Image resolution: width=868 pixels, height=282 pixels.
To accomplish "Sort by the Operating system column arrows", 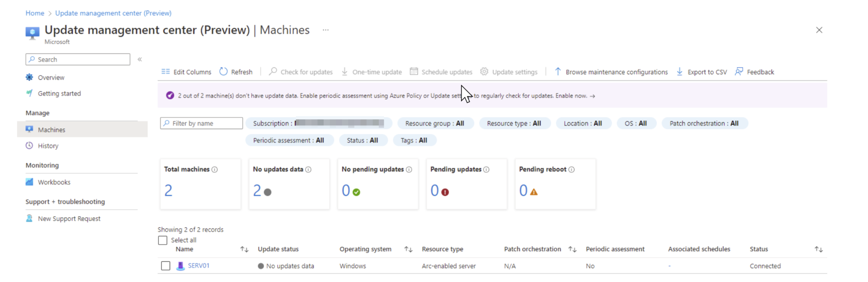I will click(408, 249).
